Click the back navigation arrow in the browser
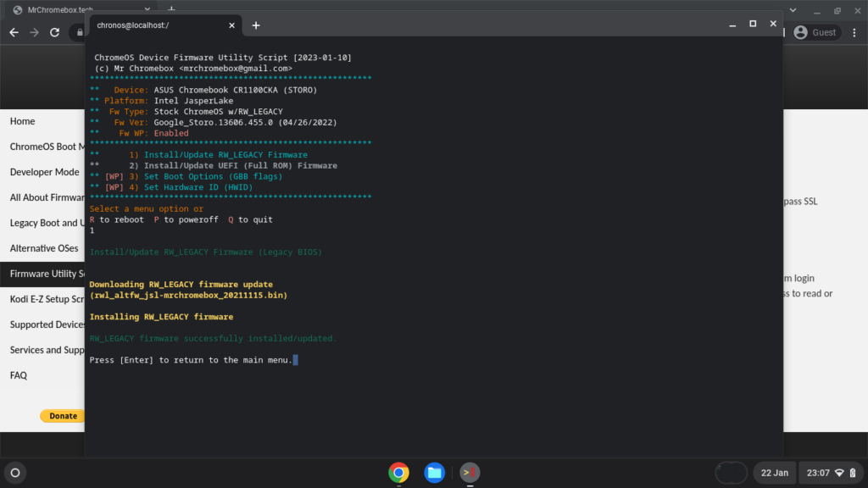 tap(14, 32)
